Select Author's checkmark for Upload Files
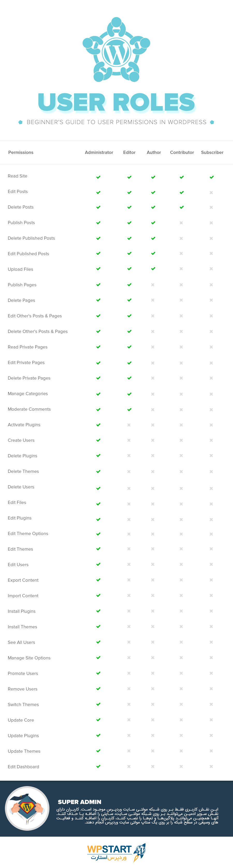This screenshot has width=233, height=868. coord(153,269)
